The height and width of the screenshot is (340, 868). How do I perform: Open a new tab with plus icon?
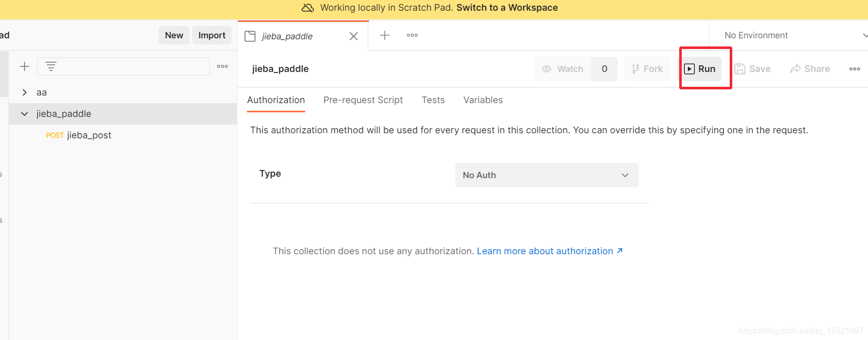(x=385, y=35)
